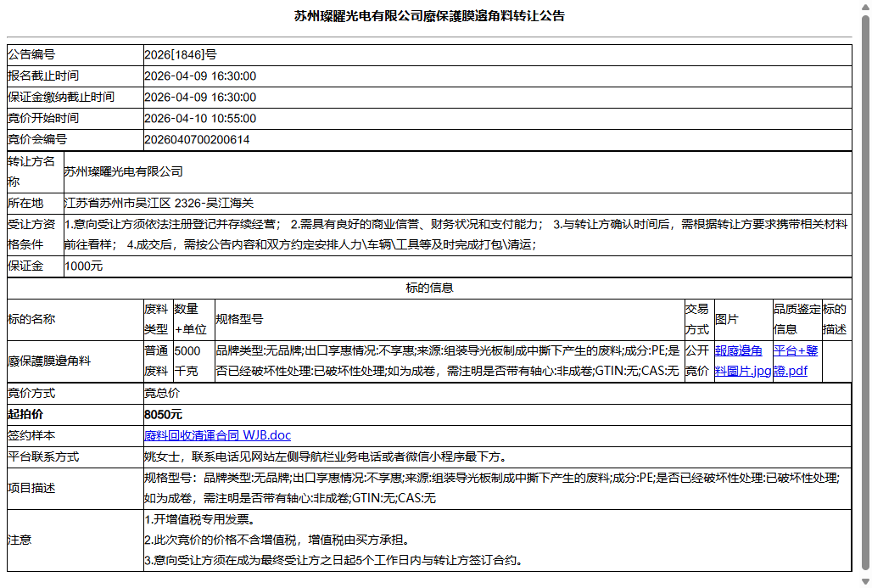
Task: Select bidding start time 2026-04-10 10:55:00
Action: coord(200,118)
